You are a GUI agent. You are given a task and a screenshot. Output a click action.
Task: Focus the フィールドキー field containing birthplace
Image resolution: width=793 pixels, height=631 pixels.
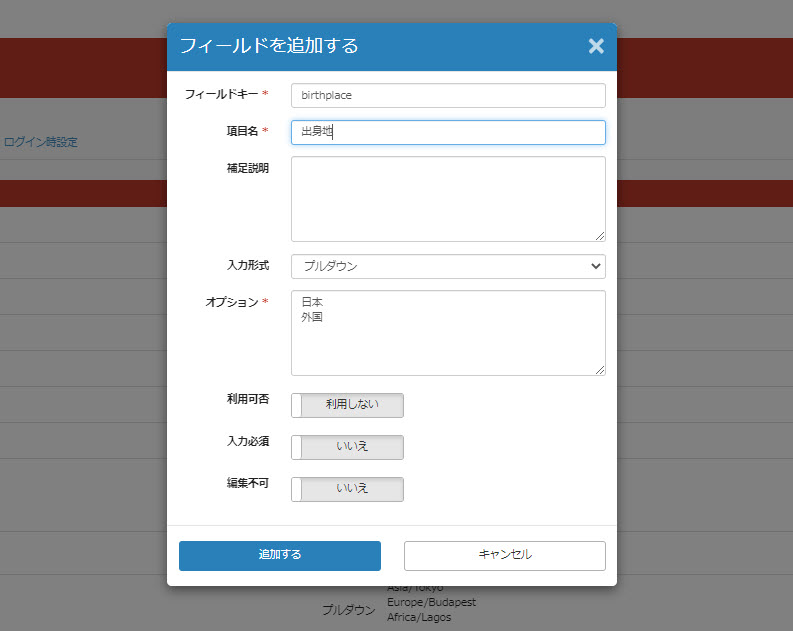[x=448, y=95]
